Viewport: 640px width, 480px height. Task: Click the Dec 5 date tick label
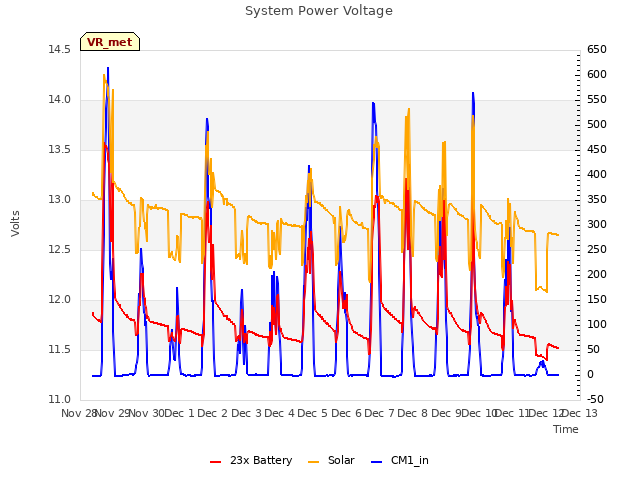(313, 413)
